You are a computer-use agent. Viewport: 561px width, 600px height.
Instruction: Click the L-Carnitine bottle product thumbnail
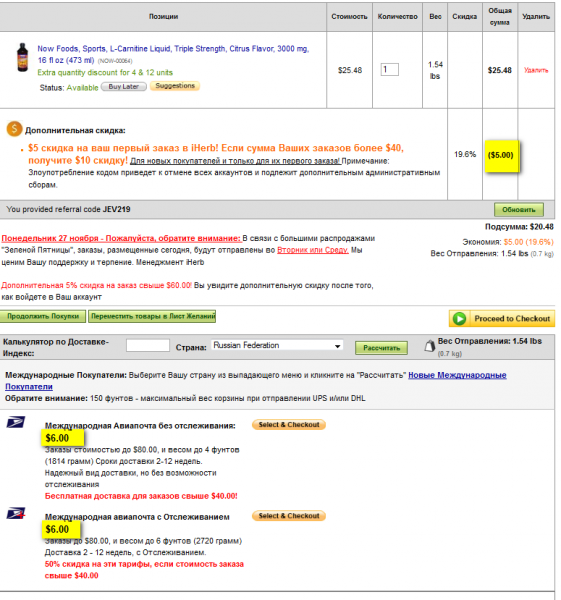tap(23, 57)
